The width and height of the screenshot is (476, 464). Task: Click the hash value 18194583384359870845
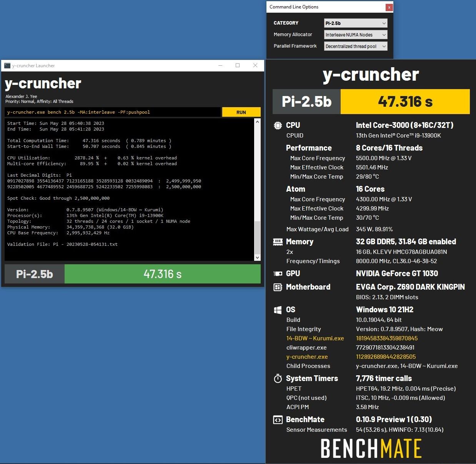tap(386, 338)
